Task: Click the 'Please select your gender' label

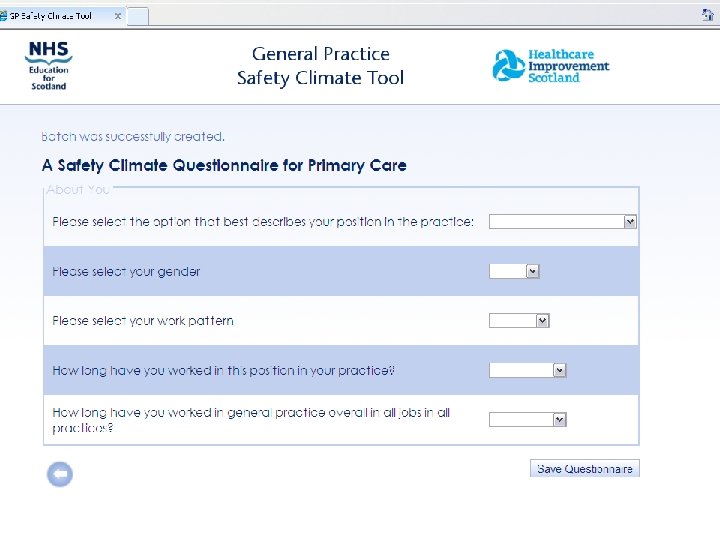Action: pos(126,271)
